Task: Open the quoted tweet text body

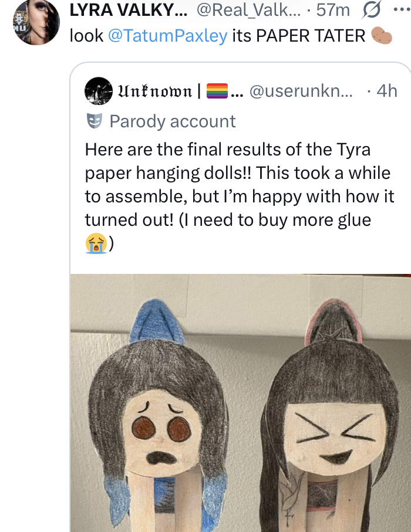Action: (240, 196)
